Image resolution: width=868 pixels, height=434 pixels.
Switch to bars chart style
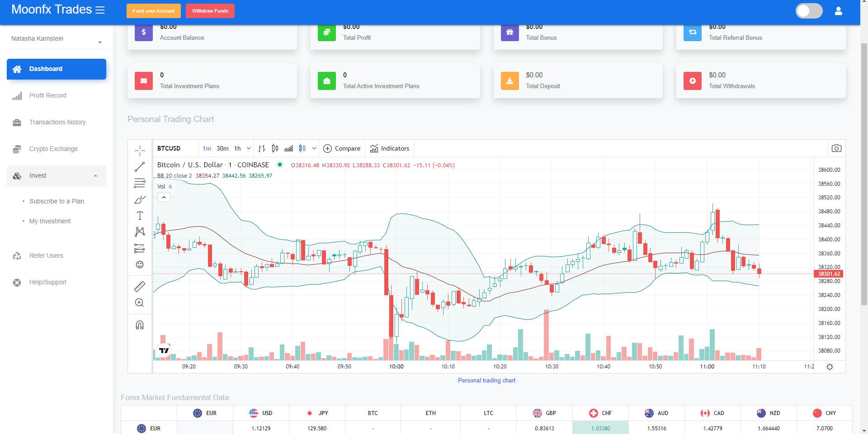[x=262, y=148]
